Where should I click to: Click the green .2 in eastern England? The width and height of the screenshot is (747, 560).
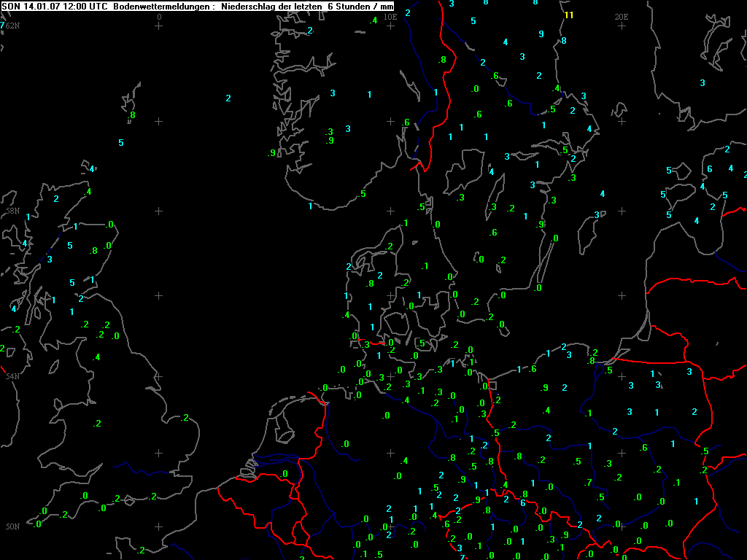pos(185,418)
